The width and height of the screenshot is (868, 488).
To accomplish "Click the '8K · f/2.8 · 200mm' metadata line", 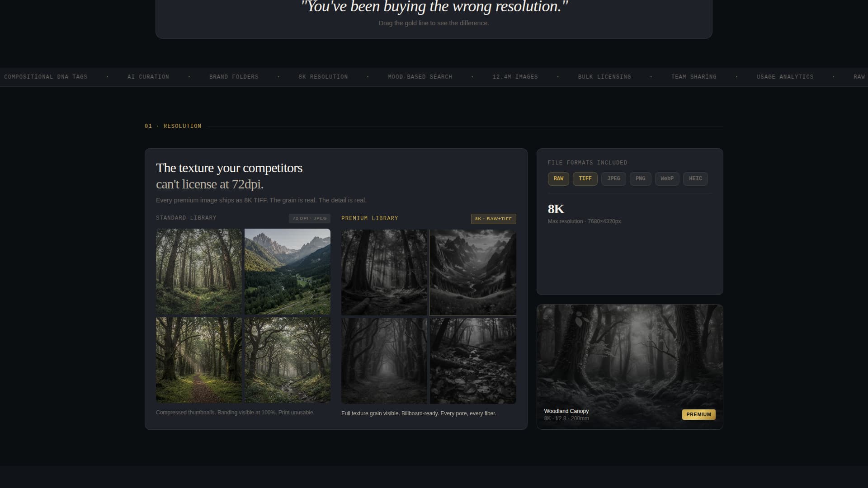I will [566, 418].
